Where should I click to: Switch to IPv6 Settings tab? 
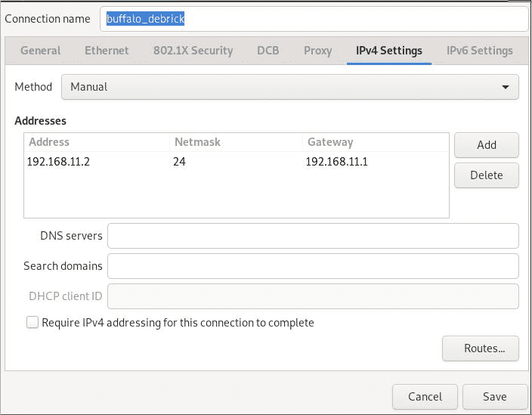(x=479, y=51)
